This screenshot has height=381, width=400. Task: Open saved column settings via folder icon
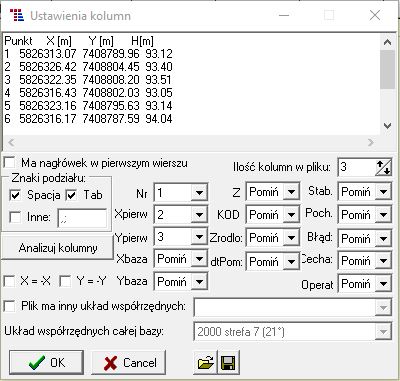[x=205, y=362]
